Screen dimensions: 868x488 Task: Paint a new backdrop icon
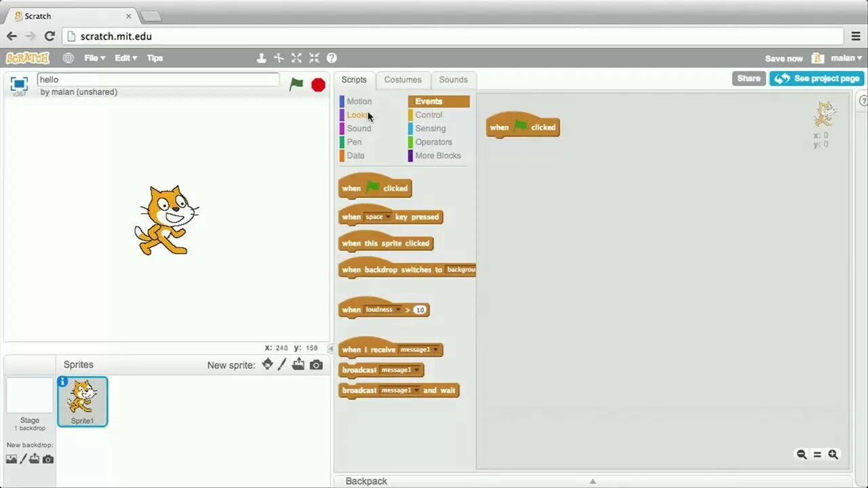pyautogui.click(x=23, y=459)
